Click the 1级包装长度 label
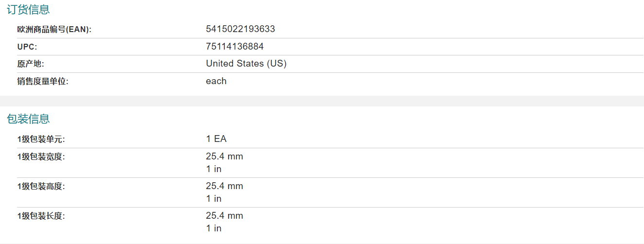This screenshot has height=244, width=644. (41, 216)
